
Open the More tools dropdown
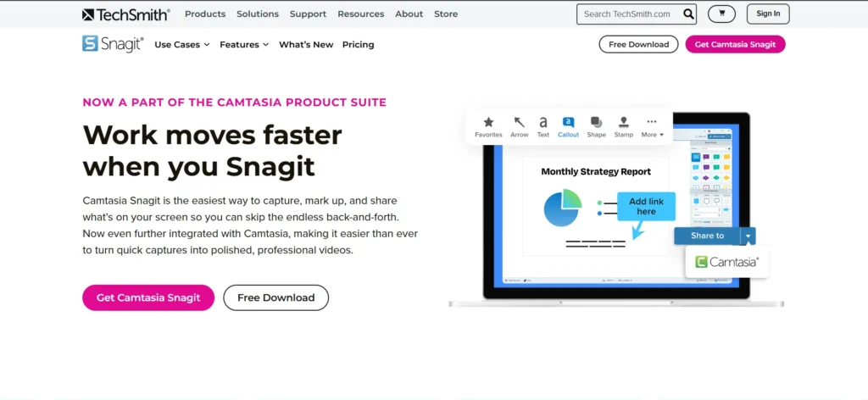click(652, 126)
